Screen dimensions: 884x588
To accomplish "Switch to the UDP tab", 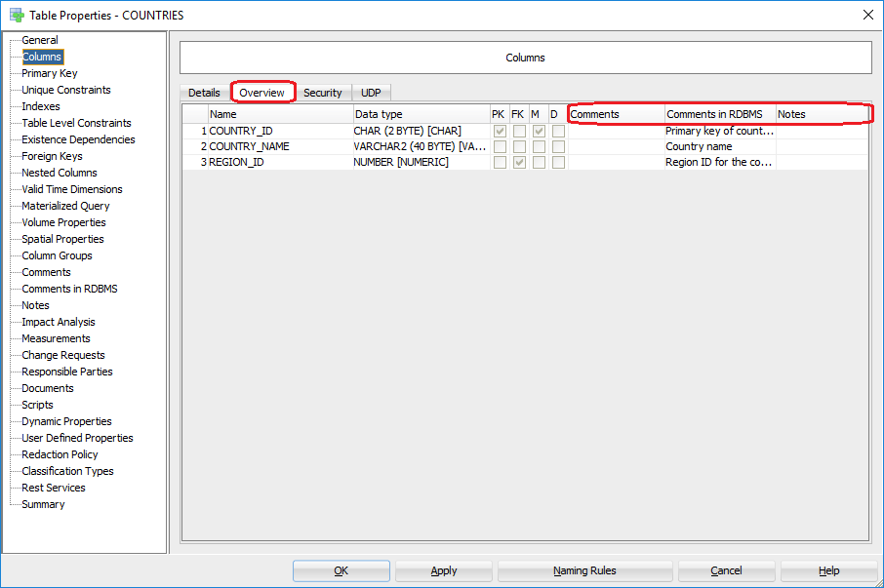I will (x=371, y=93).
